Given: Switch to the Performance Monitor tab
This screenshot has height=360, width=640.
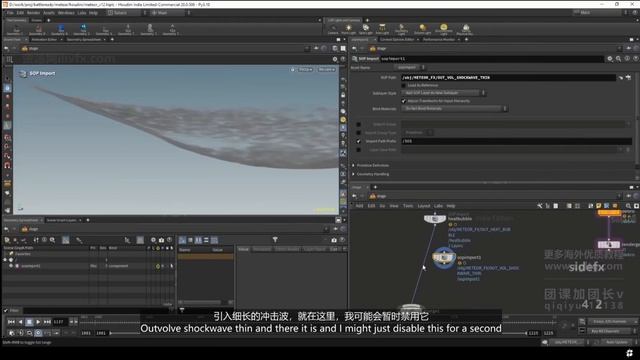Looking at the screenshot, I should pyautogui.click(x=439, y=40).
